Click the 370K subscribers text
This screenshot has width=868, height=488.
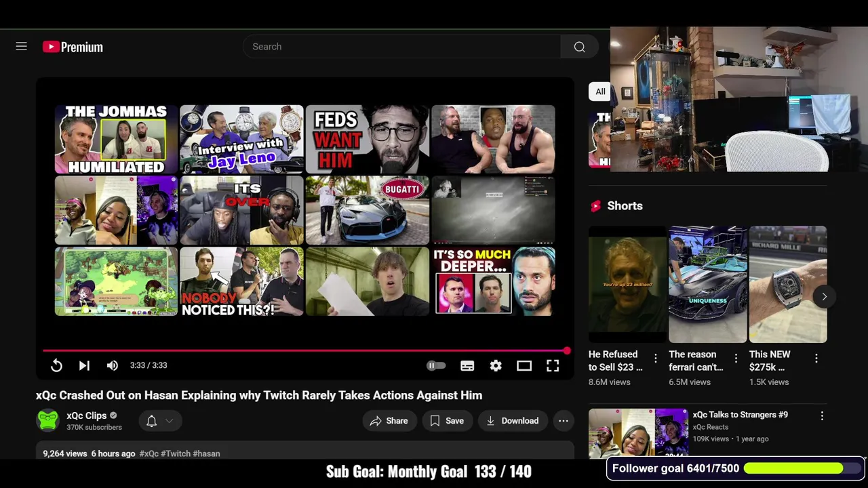click(x=94, y=428)
